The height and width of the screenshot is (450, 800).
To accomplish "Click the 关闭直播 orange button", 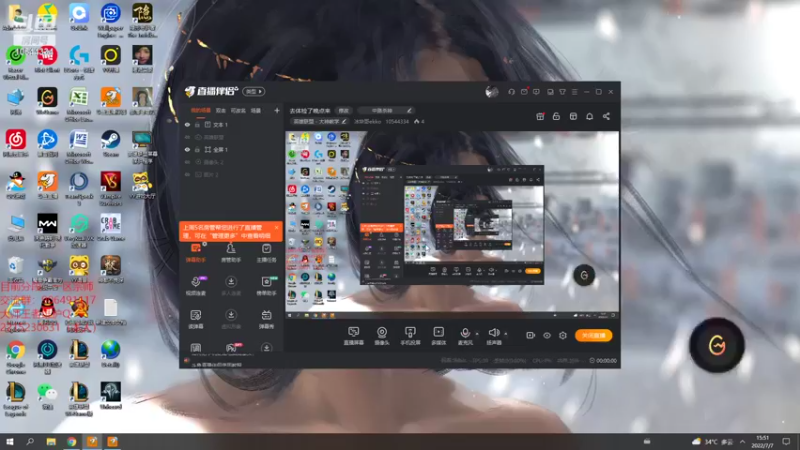I will pos(593,335).
